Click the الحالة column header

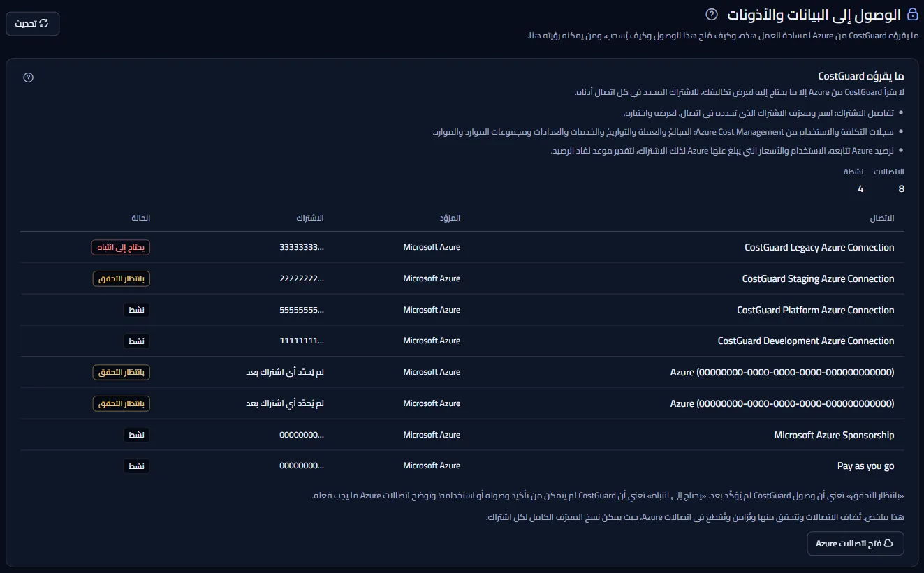pos(140,218)
